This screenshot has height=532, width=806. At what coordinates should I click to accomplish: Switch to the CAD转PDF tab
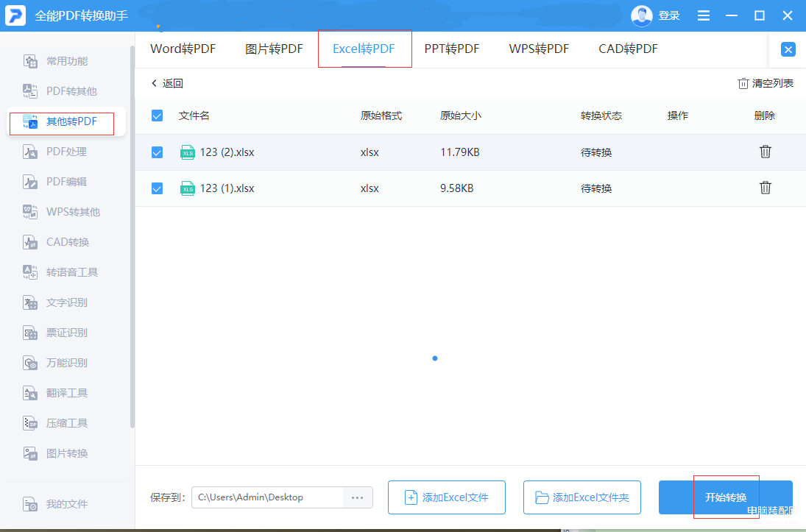(x=628, y=49)
